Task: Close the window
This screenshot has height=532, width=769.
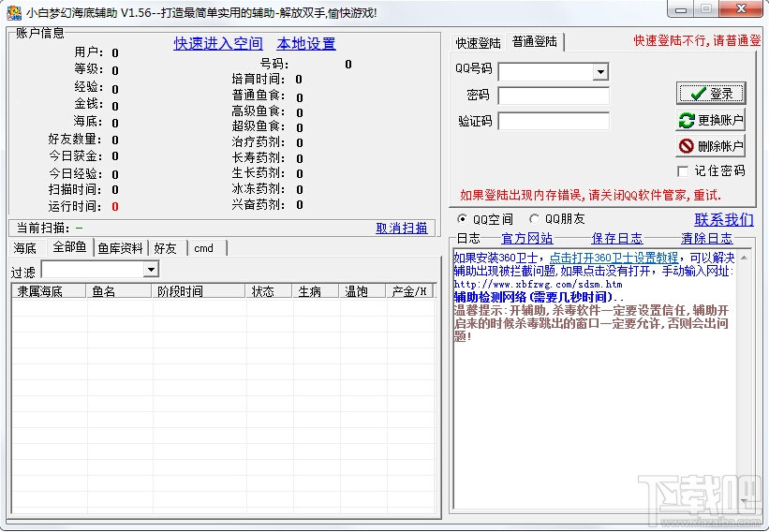Action: tap(741, 8)
